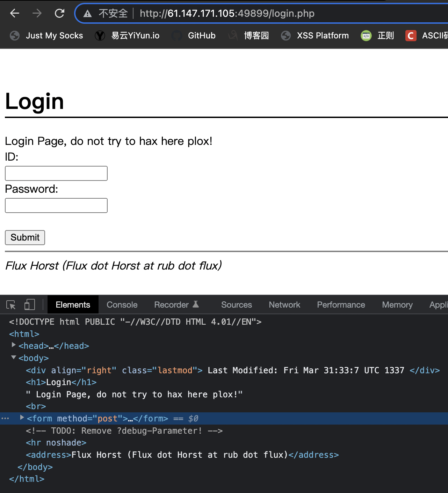Click the GitHub octocat bookmark icon
This screenshot has width=448, height=493.
pyautogui.click(x=177, y=36)
